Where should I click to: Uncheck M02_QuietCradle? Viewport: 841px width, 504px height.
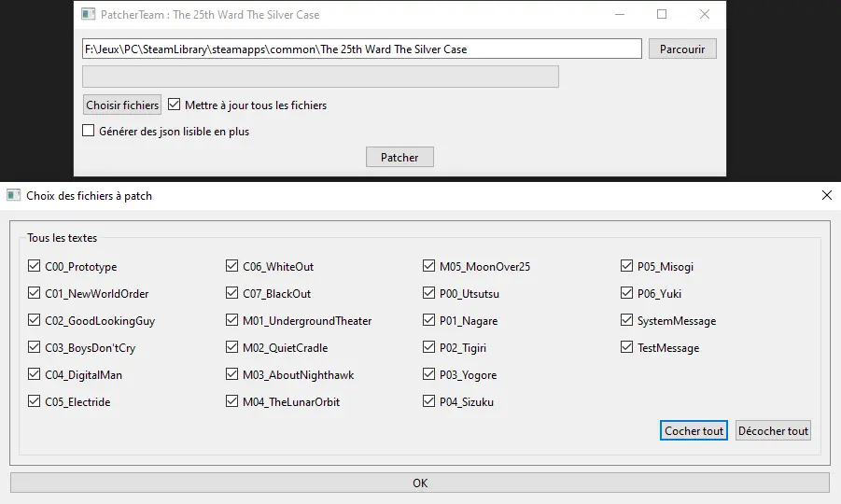click(x=231, y=347)
